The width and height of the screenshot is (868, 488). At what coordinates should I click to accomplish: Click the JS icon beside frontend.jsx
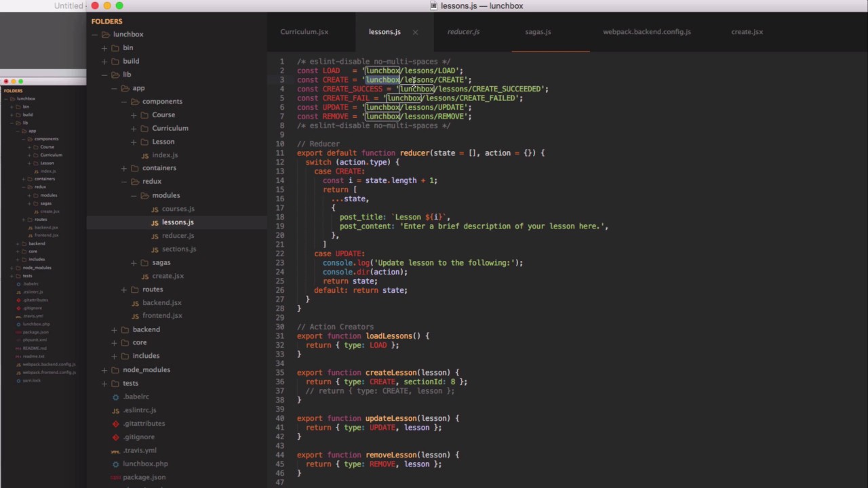pyautogui.click(x=135, y=316)
